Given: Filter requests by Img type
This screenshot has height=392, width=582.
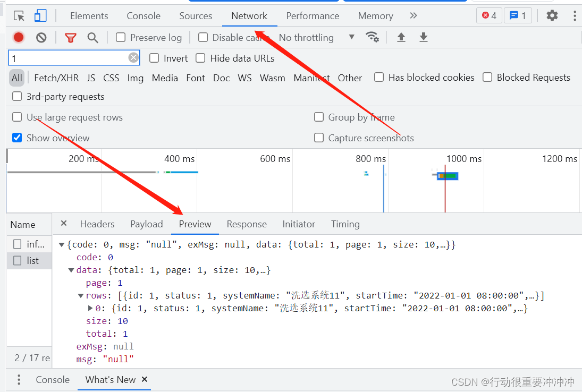Looking at the screenshot, I should click(x=136, y=78).
